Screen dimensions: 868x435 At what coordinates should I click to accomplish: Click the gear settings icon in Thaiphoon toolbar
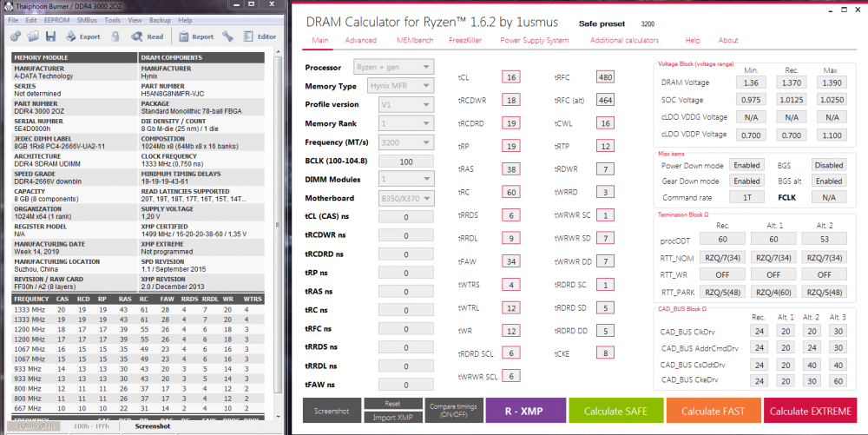(x=13, y=36)
